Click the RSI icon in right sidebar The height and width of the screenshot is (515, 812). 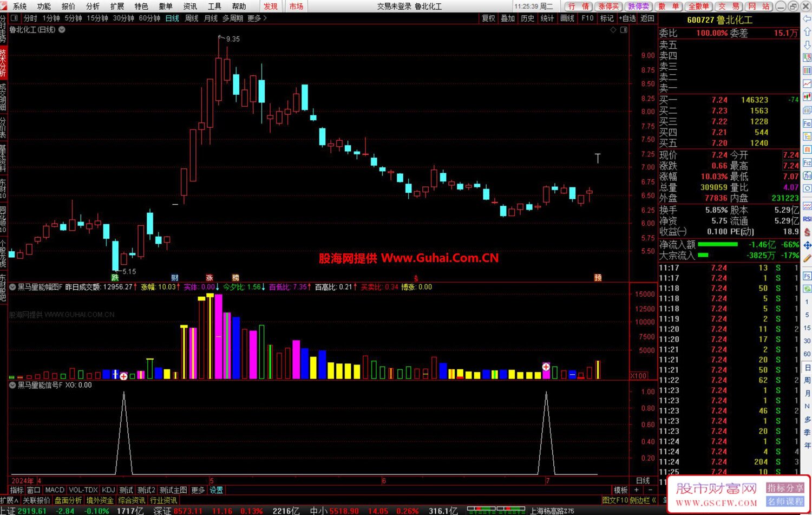click(x=807, y=219)
